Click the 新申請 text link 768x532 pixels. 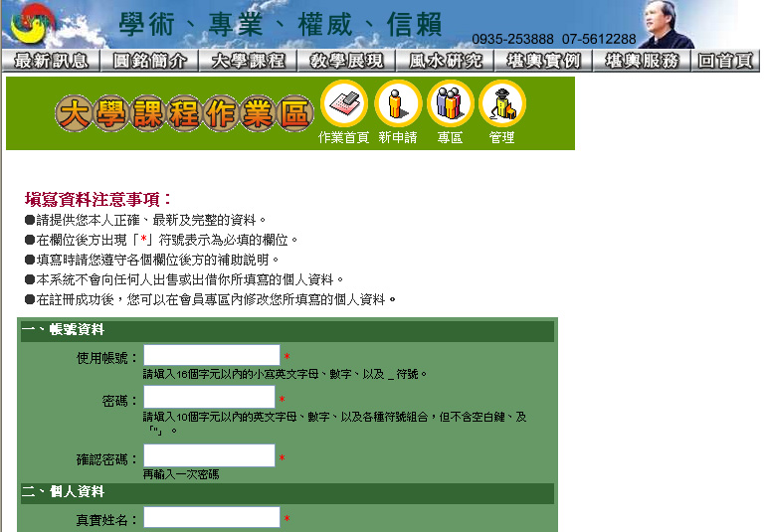click(x=398, y=137)
